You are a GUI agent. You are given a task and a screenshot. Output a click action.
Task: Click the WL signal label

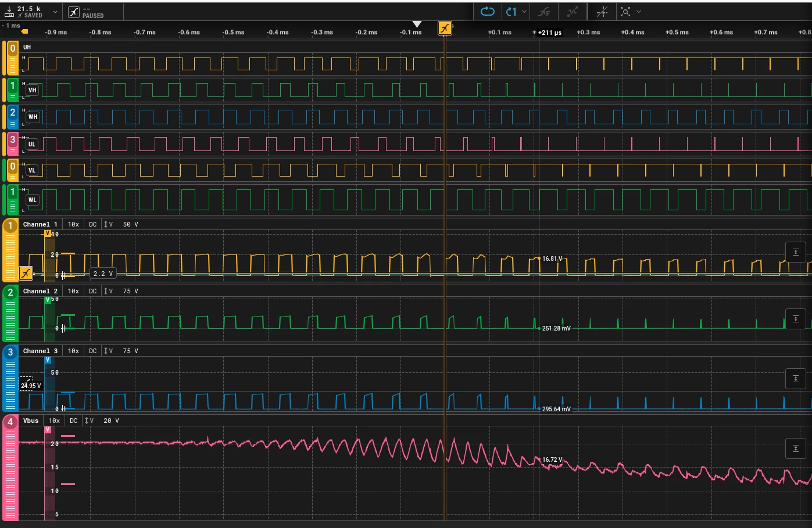[33, 200]
